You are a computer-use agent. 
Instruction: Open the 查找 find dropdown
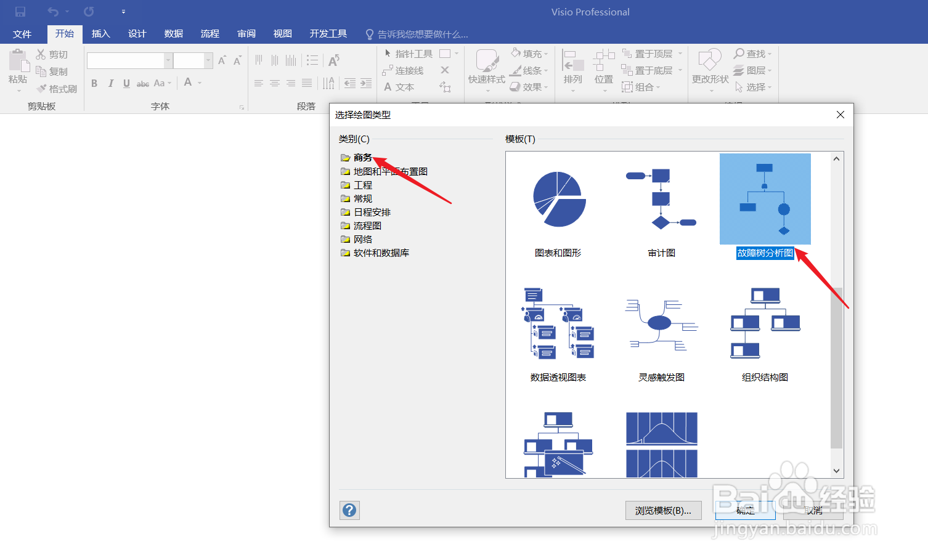tap(752, 54)
